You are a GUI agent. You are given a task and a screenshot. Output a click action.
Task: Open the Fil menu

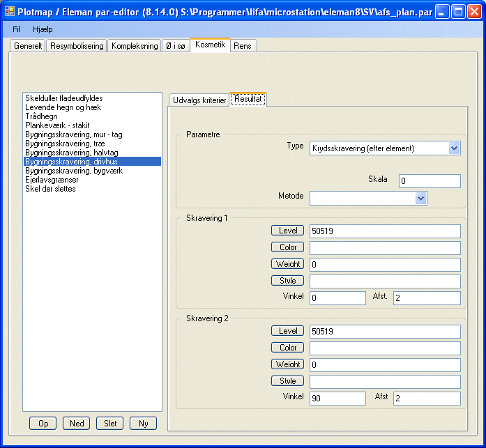coord(16,29)
